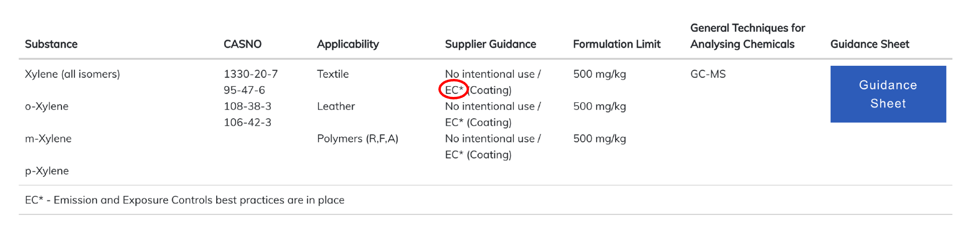Click CAS number 1330-20-7
Viewport: 980px width, 228px height.
[251, 74]
